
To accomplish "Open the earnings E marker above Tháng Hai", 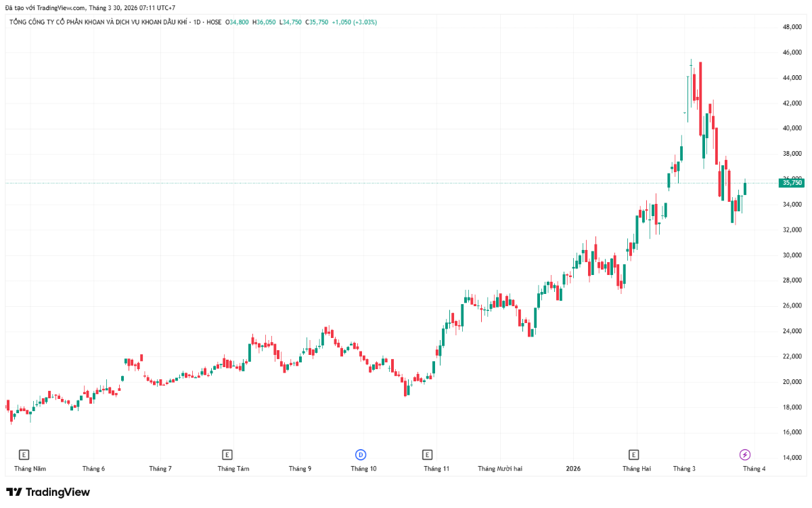I will coord(634,454).
